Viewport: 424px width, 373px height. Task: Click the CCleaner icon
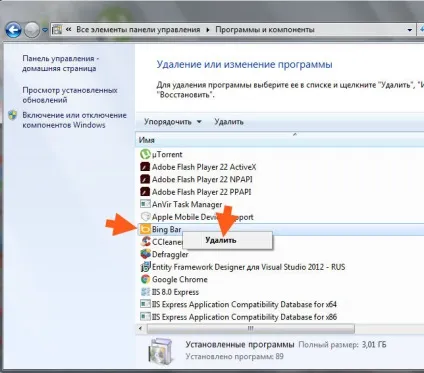[145, 242]
